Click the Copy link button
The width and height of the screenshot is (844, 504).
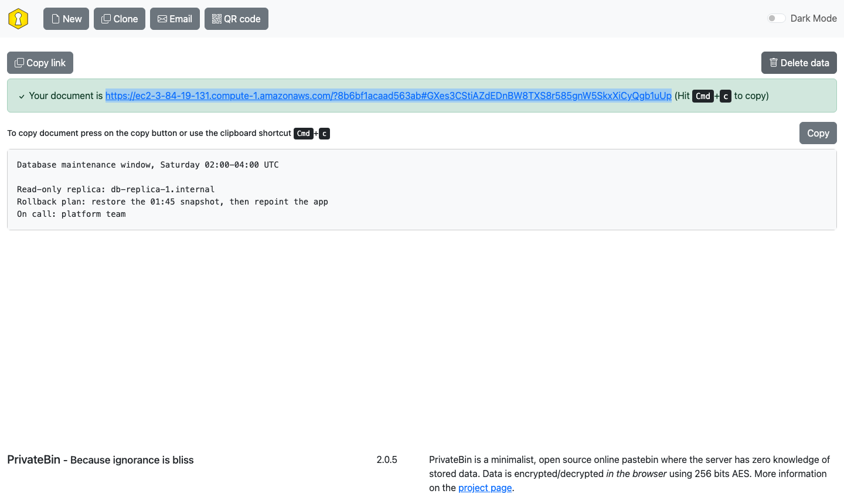(40, 63)
